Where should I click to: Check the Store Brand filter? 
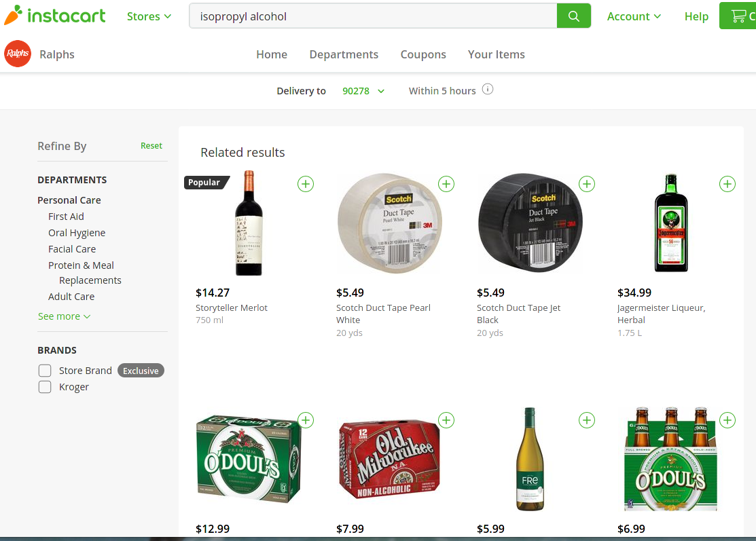pyautogui.click(x=45, y=371)
